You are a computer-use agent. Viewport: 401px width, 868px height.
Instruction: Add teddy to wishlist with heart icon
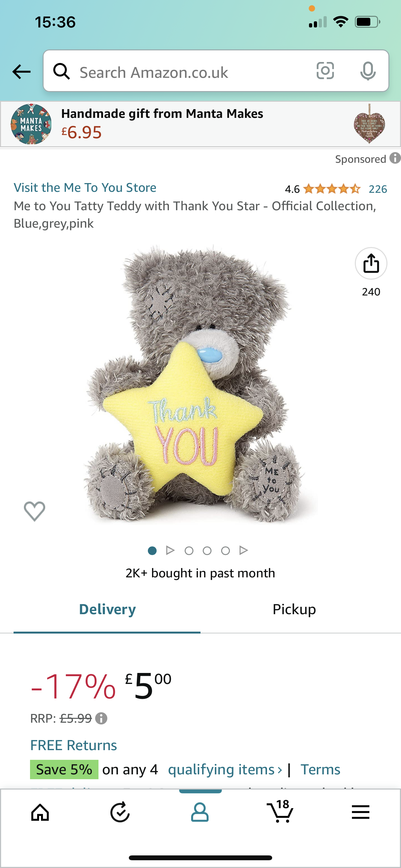[x=34, y=511]
